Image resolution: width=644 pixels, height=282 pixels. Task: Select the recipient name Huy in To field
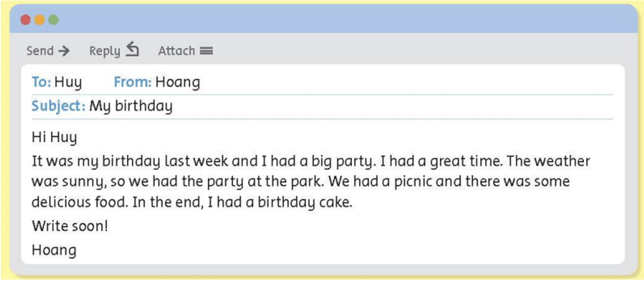pyautogui.click(x=68, y=83)
